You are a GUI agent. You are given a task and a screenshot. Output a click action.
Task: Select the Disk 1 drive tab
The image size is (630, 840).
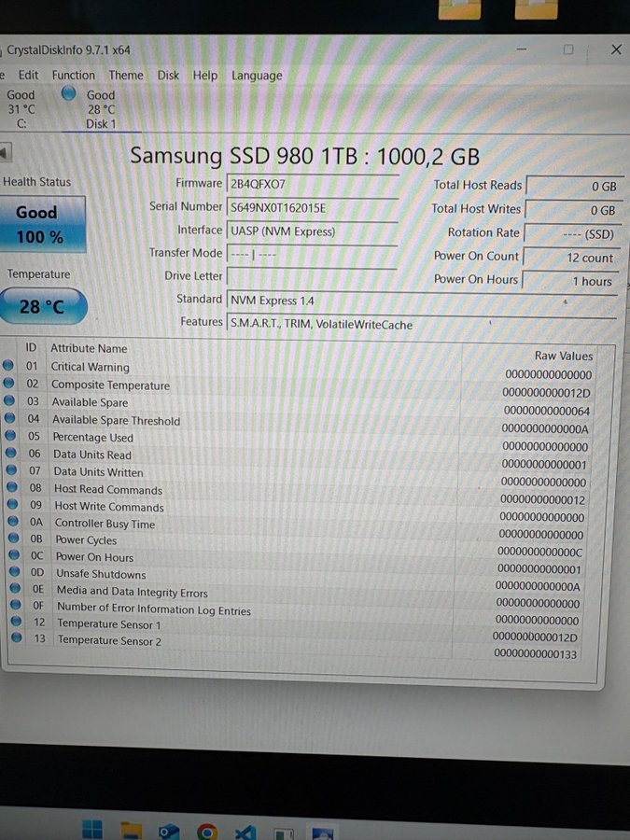pyautogui.click(x=101, y=109)
